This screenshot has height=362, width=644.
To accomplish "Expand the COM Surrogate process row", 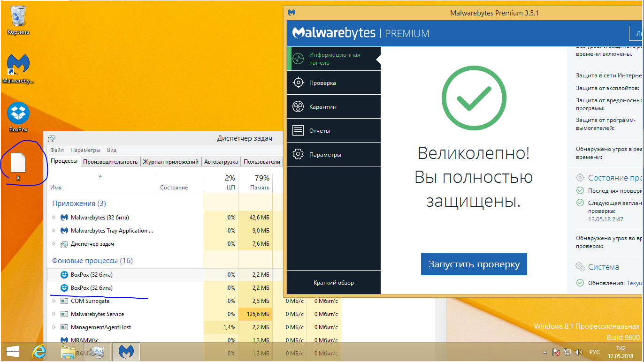I will pos(54,301).
